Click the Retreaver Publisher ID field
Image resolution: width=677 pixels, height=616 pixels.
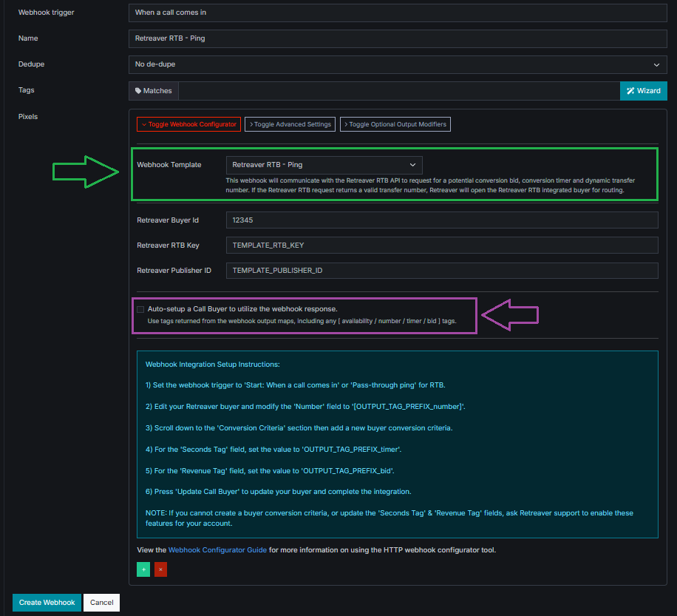tap(441, 271)
